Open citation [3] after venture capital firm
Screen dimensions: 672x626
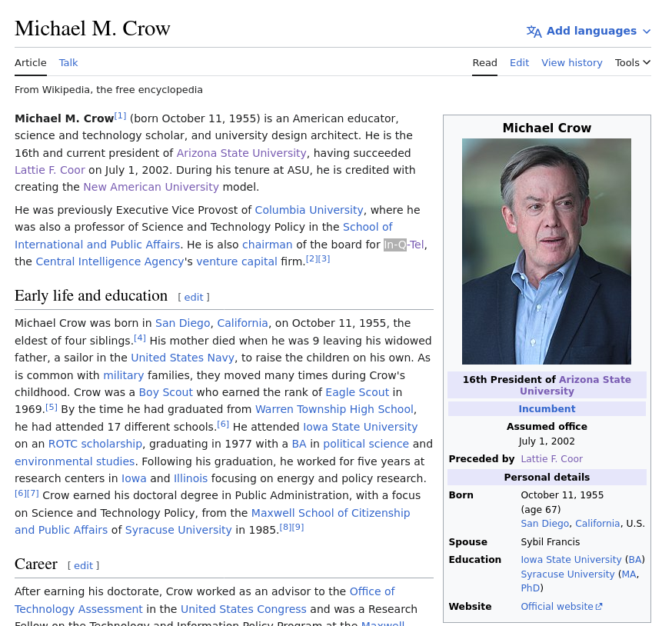tap(324, 259)
